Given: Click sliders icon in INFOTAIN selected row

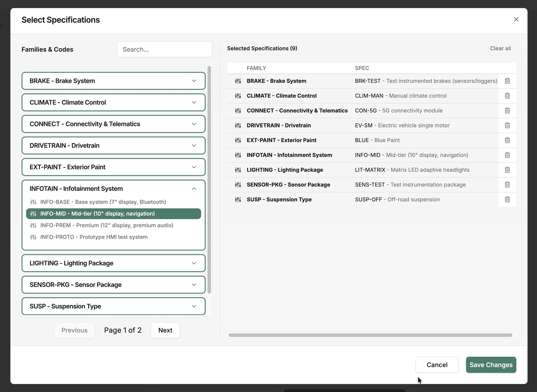Looking at the screenshot, I should [x=238, y=155].
